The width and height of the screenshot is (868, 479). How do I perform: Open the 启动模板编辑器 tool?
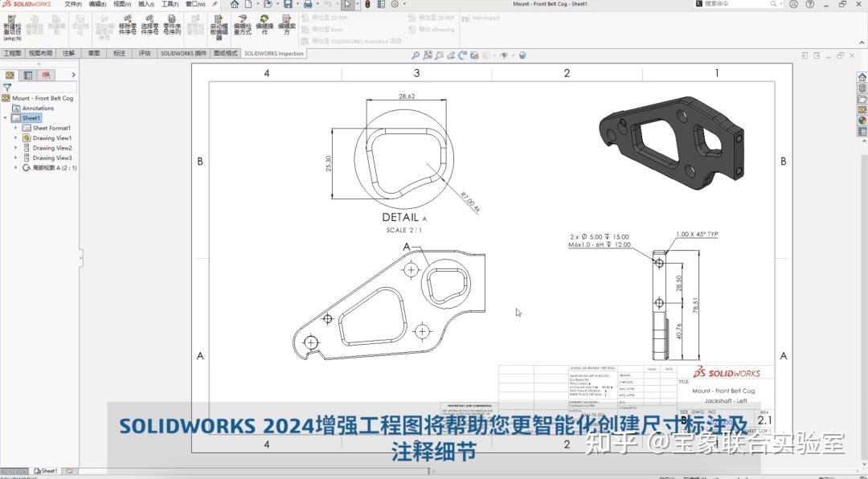pos(219,25)
